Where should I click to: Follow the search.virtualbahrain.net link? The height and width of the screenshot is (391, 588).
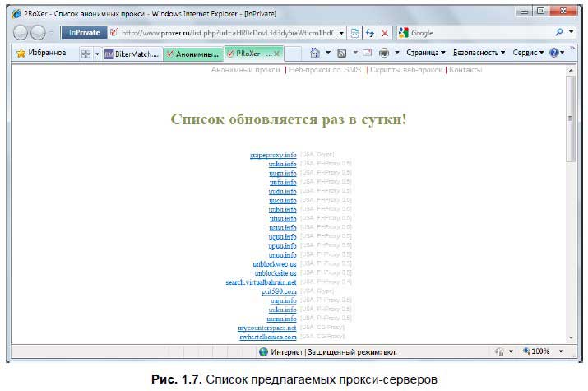pyautogui.click(x=261, y=282)
